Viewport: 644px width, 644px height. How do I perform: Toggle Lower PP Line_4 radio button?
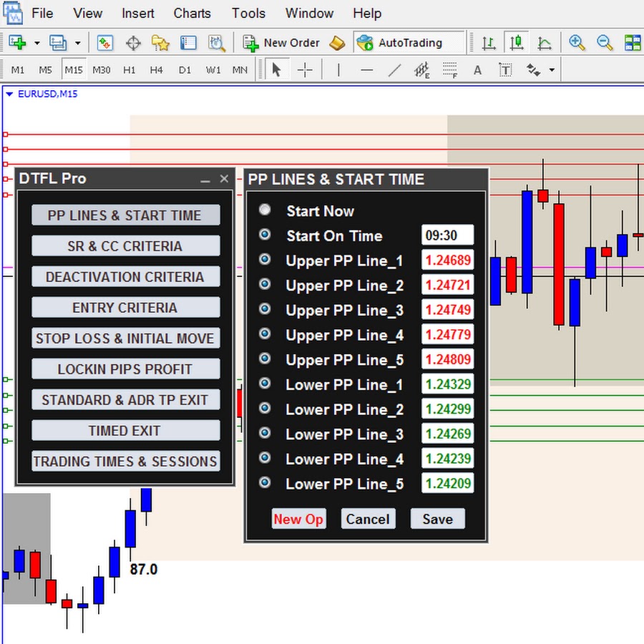(265, 457)
